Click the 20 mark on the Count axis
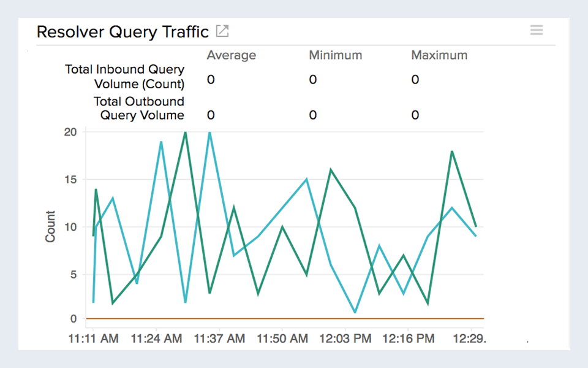This screenshot has height=368, width=588. pyautogui.click(x=70, y=132)
